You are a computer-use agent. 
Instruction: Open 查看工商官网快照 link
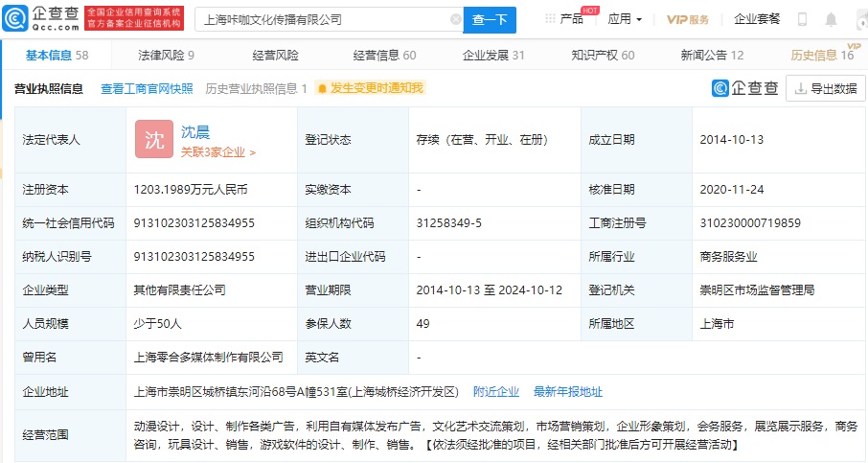[147, 88]
